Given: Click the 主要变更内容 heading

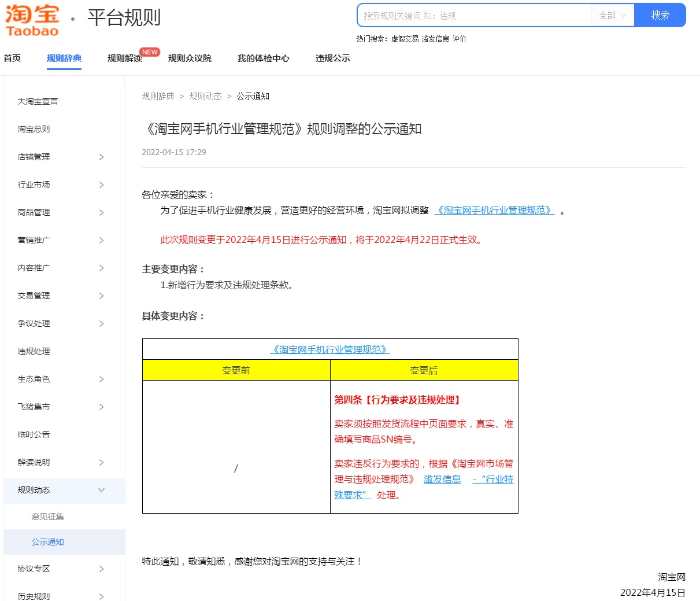Looking at the screenshot, I should coord(173,269).
